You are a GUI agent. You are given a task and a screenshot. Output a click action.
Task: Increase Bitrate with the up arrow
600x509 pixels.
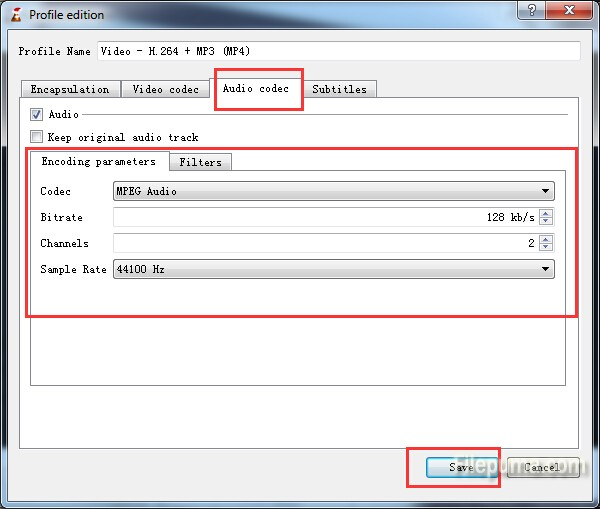pyautogui.click(x=546, y=213)
